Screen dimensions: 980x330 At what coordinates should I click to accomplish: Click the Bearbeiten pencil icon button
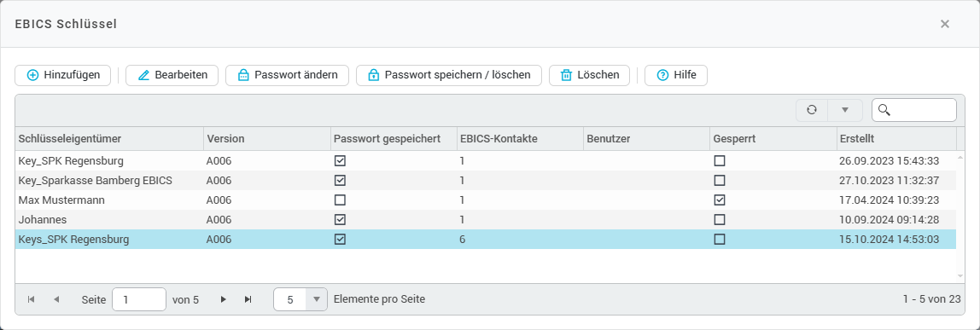coord(172,75)
